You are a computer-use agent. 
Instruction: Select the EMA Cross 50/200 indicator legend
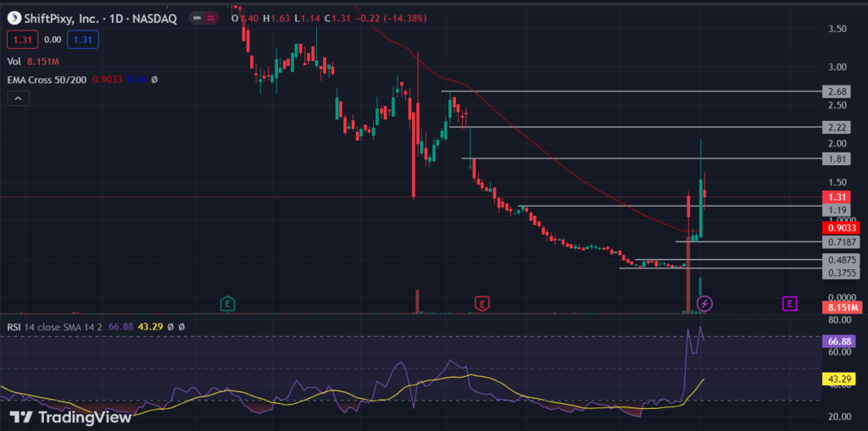[x=47, y=80]
